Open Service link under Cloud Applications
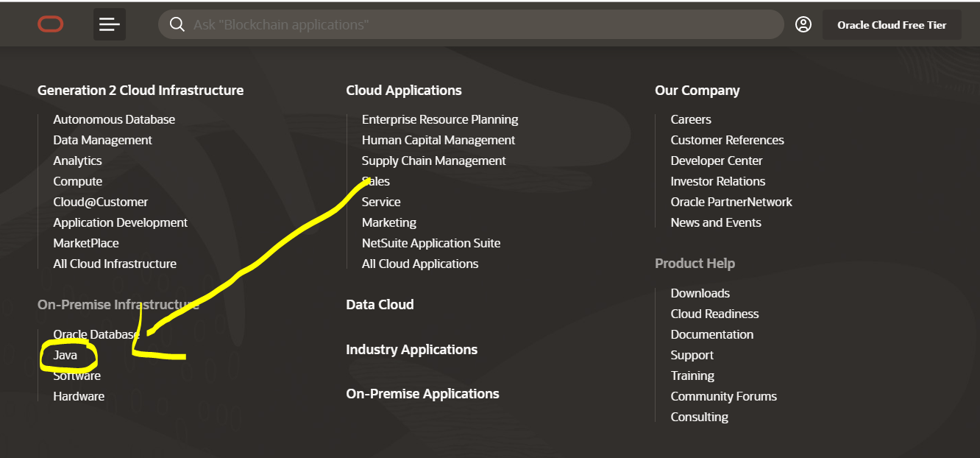Viewport: 980px width, 458px height. coord(381,202)
